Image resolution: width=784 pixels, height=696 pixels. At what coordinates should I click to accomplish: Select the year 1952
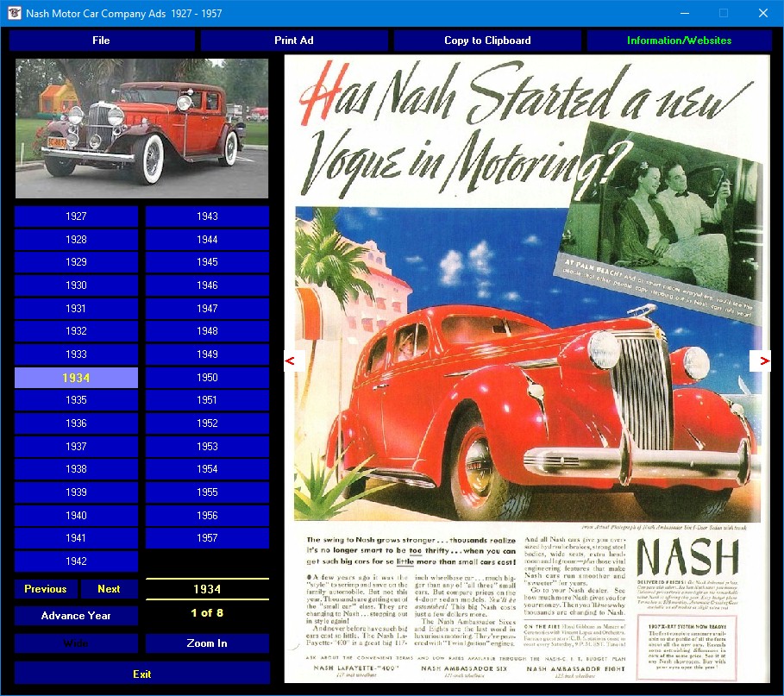(208, 423)
